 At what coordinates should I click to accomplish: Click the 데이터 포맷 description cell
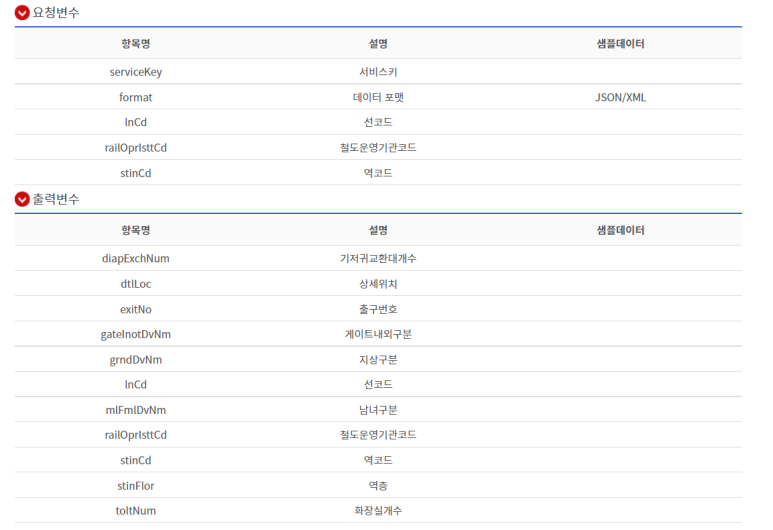pos(378,97)
